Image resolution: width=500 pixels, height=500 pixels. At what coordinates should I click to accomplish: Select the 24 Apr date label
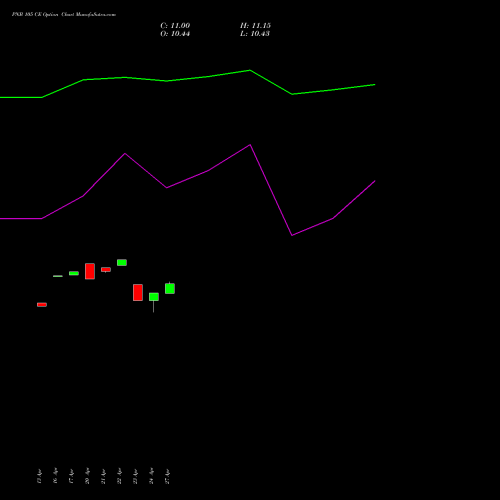[x=151, y=475]
